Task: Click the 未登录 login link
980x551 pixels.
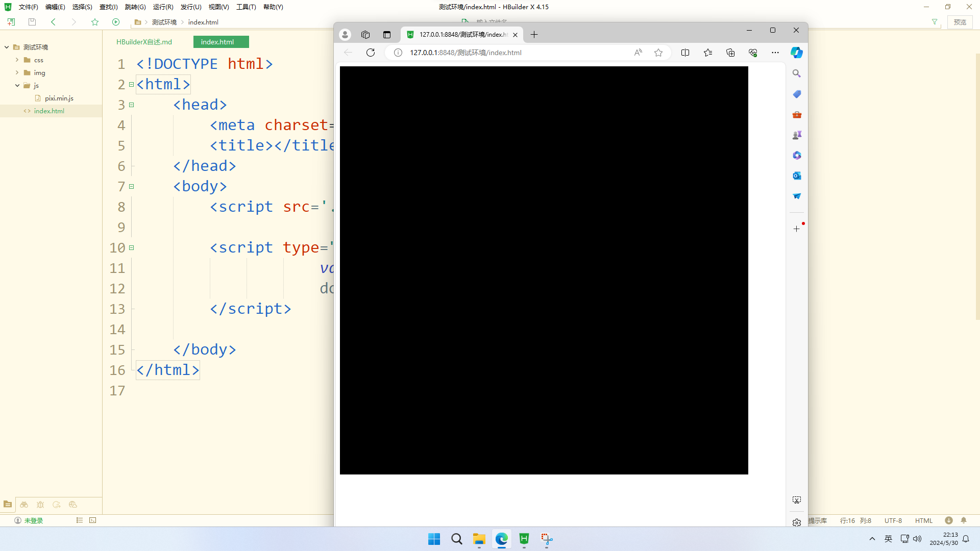Action: point(33,520)
